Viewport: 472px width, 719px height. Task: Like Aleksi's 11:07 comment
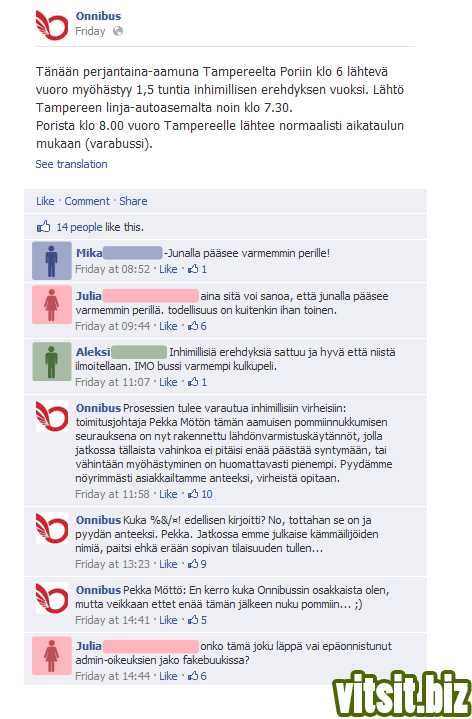(168, 382)
